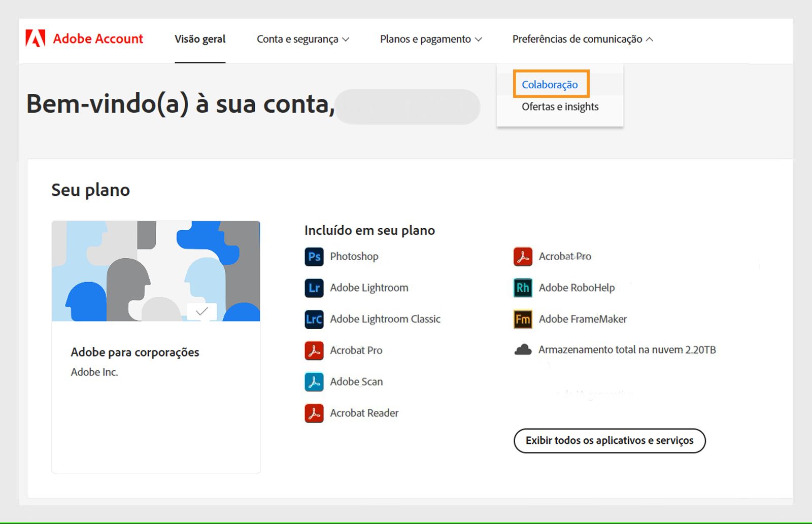Select Colaboração from the dropdown menu
Viewport: 812px width, 524px height.
click(550, 85)
